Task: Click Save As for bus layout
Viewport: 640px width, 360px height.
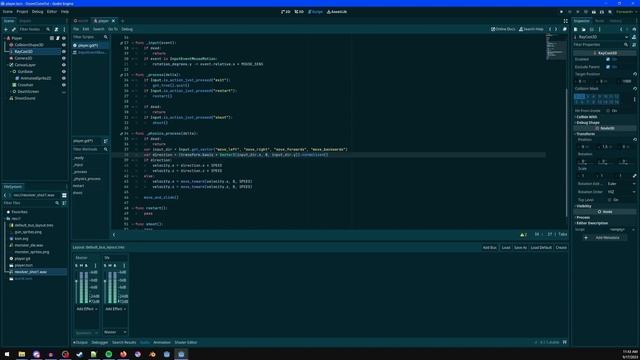Action: (x=520, y=248)
